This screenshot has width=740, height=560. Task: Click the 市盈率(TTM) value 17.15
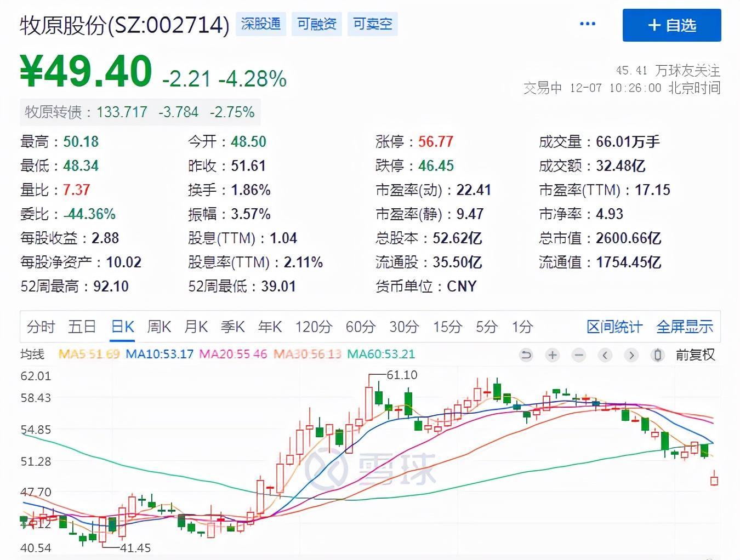point(653,190)
